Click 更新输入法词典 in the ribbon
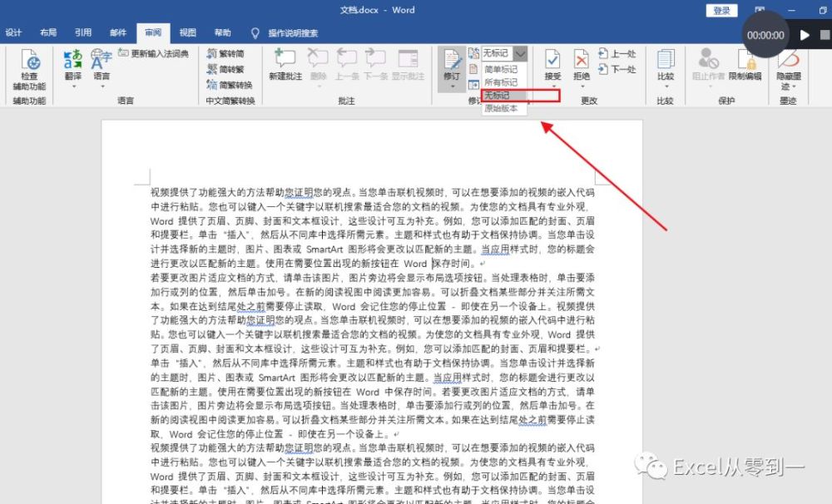The width and height of the screenshot is (832, 504). click(153, 53)
